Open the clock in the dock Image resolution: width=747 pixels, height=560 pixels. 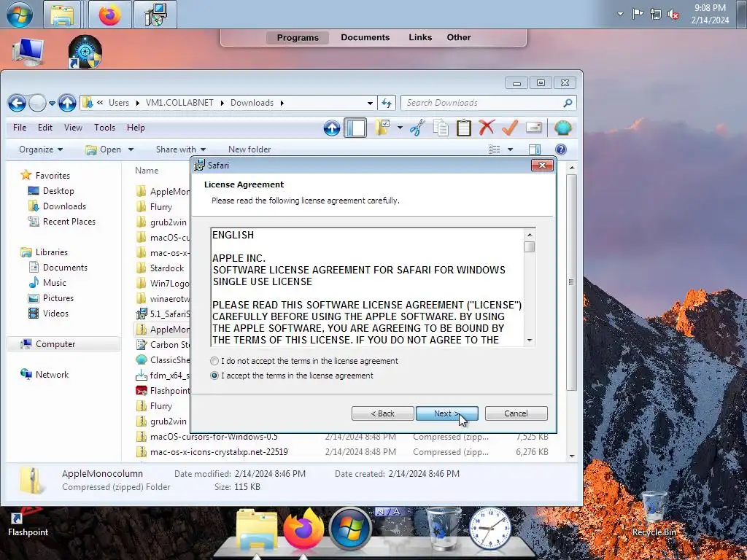[x=489, y=529]
